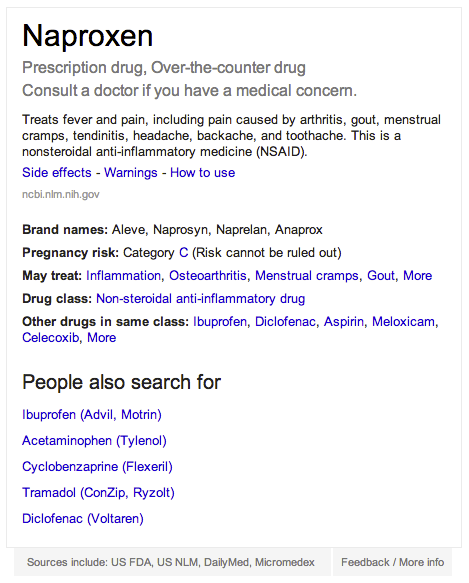Click the Warnings link
The height and width of the screenshot is (583, 469).
click(131, 173)
